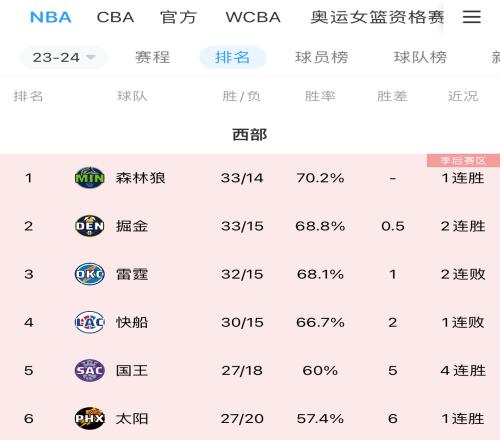The width and height of the screenshot is (500, 440).
Task: Switch to the WCBA tab
Action: (253, 17)
